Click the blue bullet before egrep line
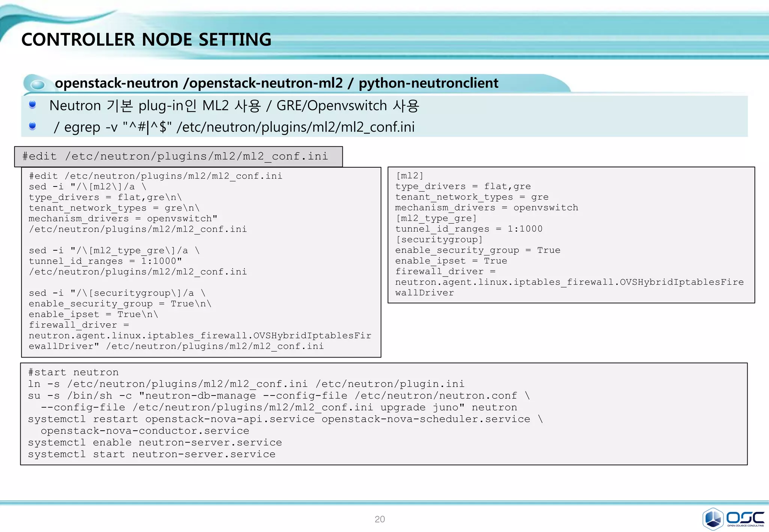This screenshot has height=532, width=769. [33, 126]
